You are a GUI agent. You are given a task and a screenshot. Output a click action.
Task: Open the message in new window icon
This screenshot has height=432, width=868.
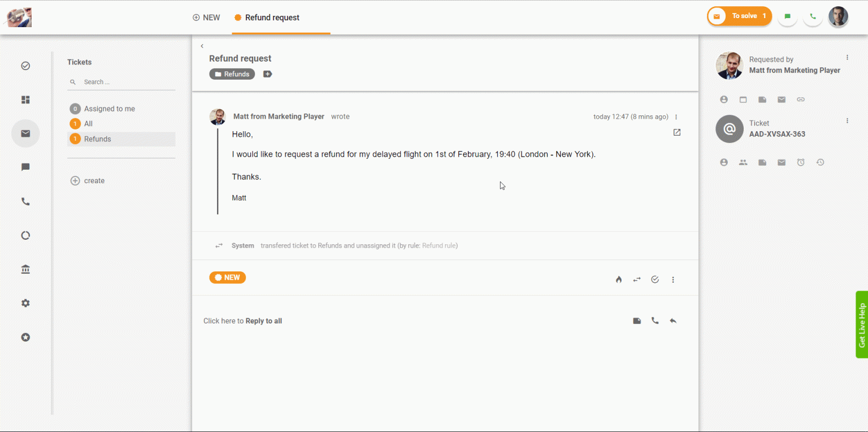coord(676,132)
